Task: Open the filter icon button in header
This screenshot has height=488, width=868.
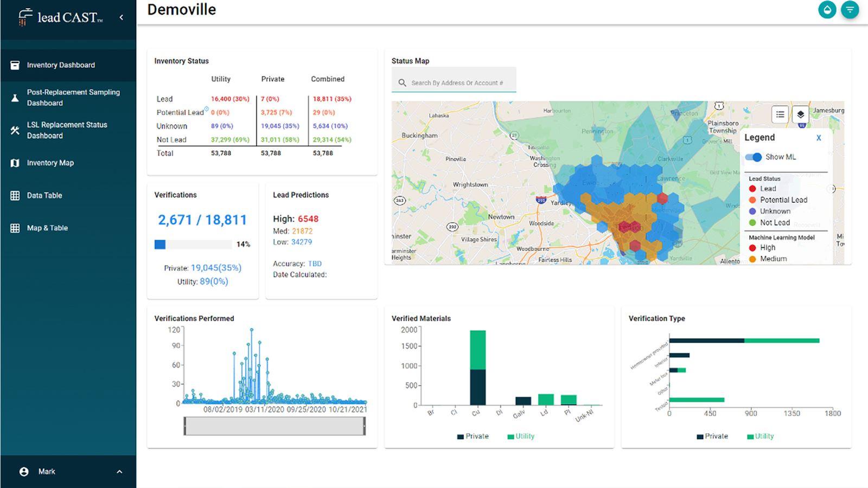Action: pos(850,10)
